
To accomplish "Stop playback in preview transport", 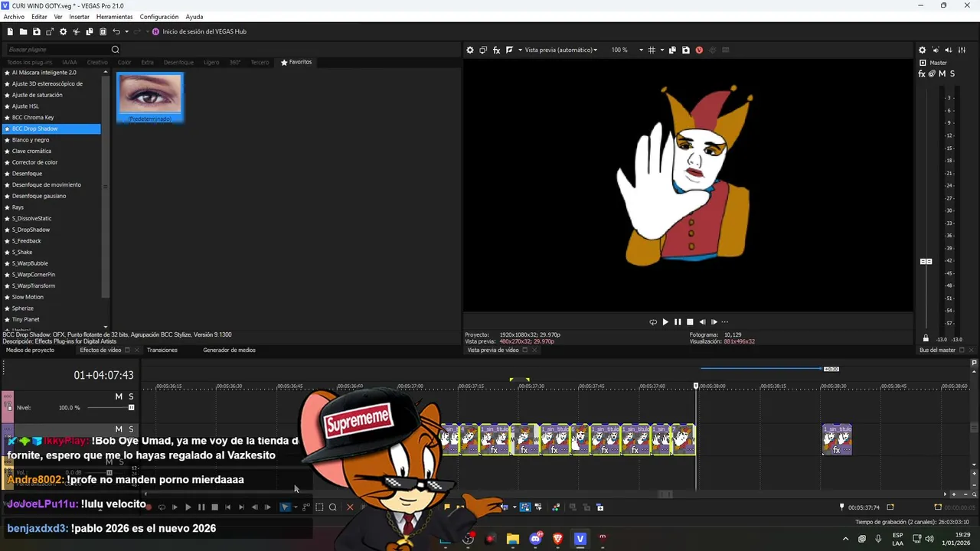I will [690, 322].
